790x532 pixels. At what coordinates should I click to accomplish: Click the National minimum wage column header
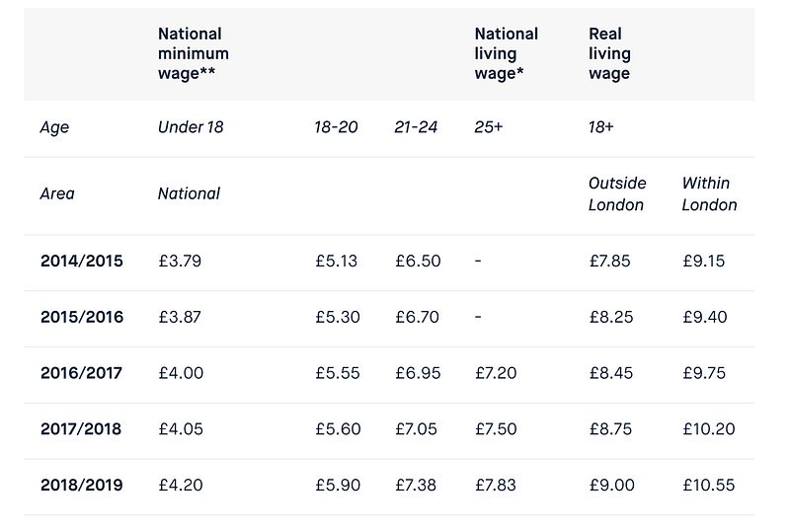tap(193, 53)
